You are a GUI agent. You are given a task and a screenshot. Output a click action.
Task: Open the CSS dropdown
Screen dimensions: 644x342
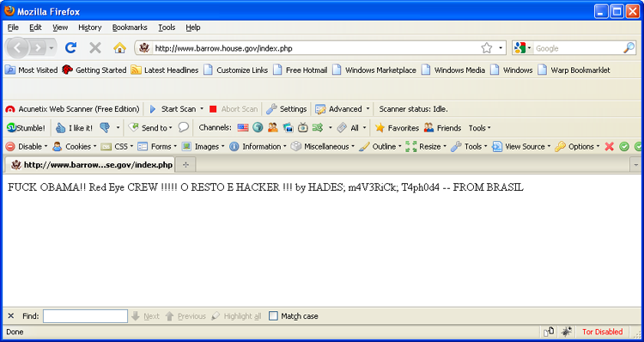(x=117, y=146)
